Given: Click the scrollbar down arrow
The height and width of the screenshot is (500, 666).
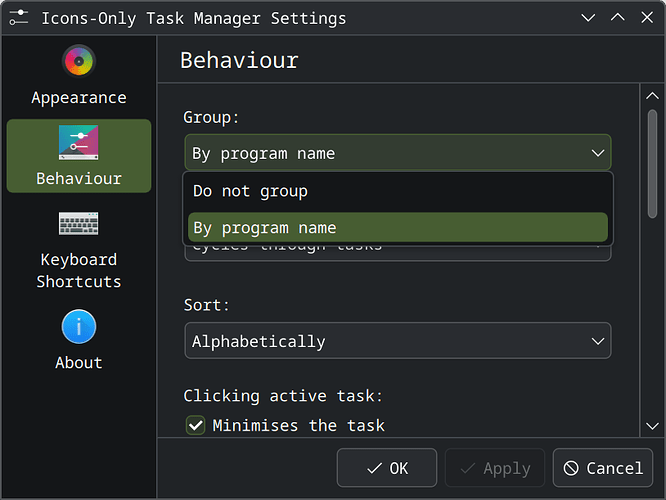Looking at the screenshot, I should (652, 427).
